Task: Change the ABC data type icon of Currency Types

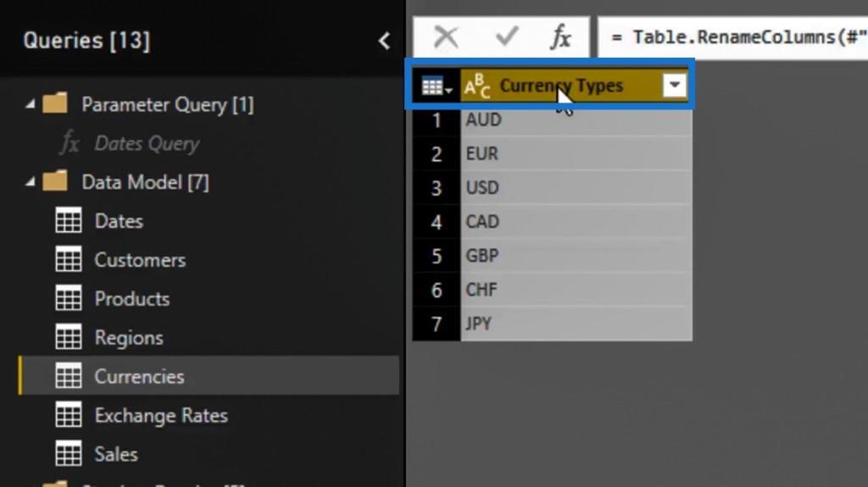Action: (476, 86)
